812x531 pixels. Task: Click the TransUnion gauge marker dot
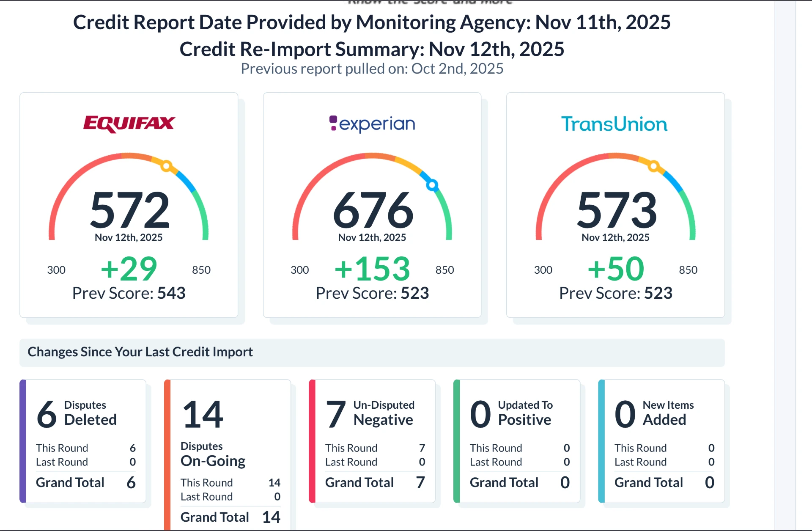654,166
